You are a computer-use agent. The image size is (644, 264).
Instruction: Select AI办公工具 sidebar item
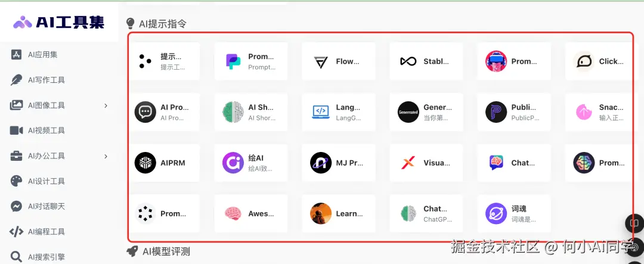click(46, 156)
